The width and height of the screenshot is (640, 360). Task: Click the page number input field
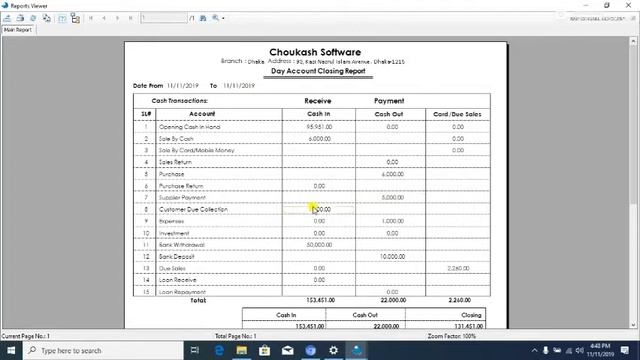coord(164,18)
